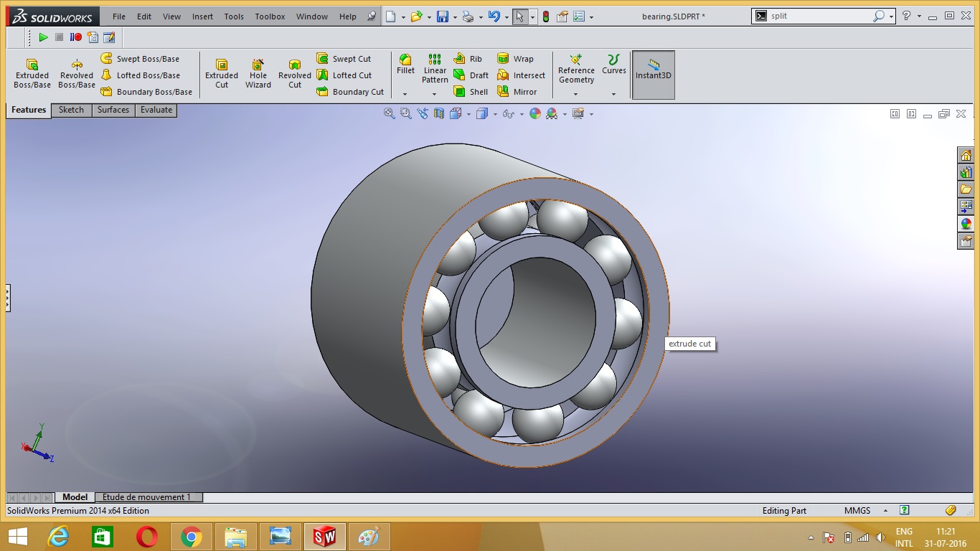Screen dimensions: 980x551
Task: Open the Window menu
Action: (311, 17)
